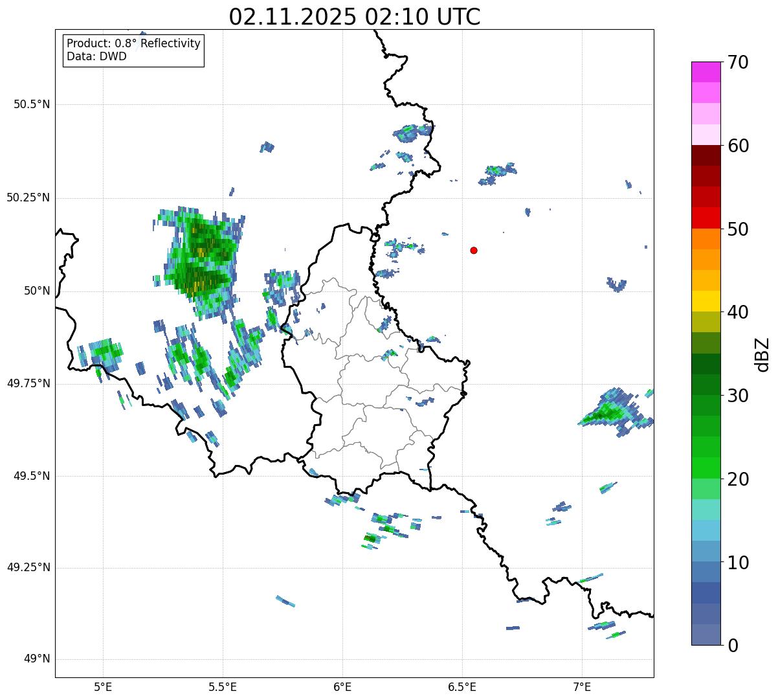Click the 5°E longitude label
This screenshot has width=778, height=700.
tap(103, 688)
